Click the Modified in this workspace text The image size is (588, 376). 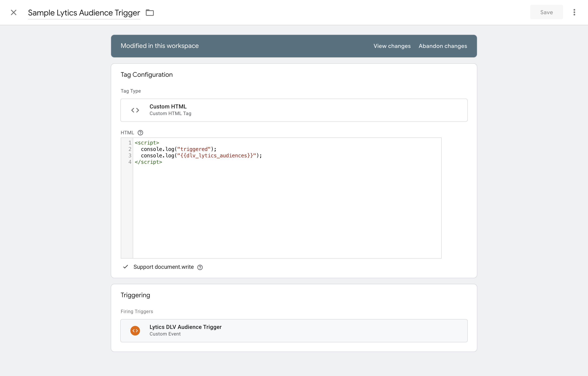tap(159, 46)
